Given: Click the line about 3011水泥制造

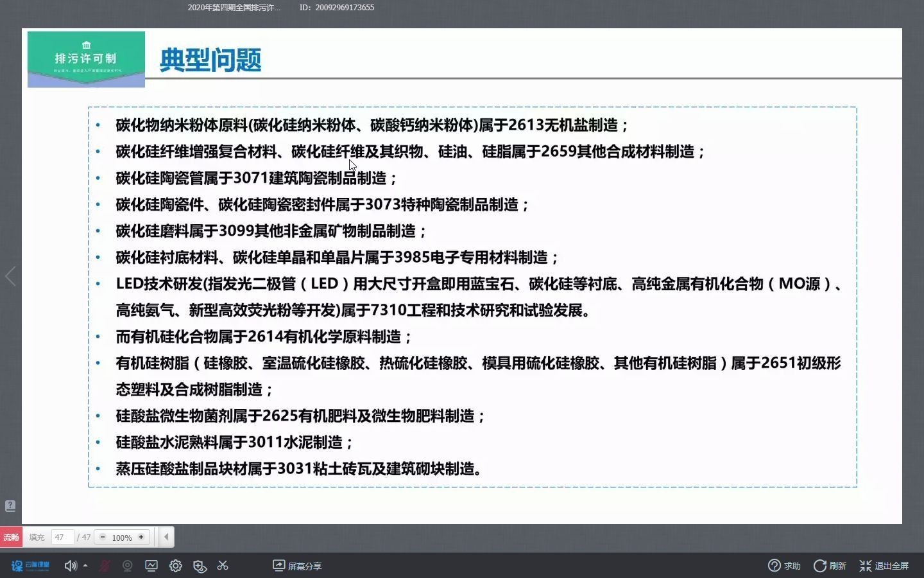Looking at the screenshot, I should pos(235,442).
